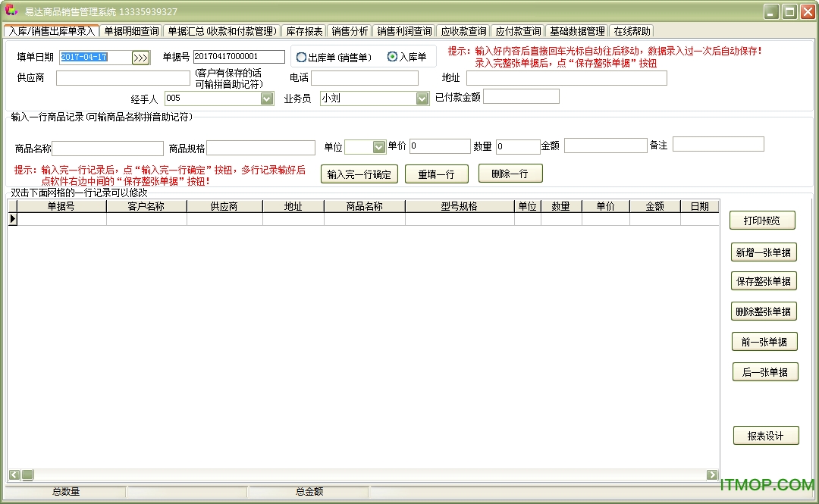Click the 销售分析 menu item
The image size is (819, 504).
point(349,31)
